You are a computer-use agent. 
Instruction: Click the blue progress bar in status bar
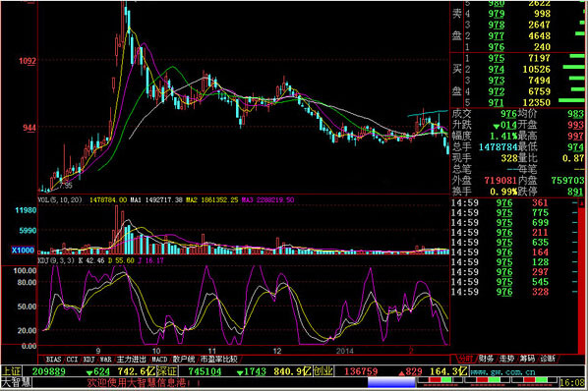click(x=391, y=382)
